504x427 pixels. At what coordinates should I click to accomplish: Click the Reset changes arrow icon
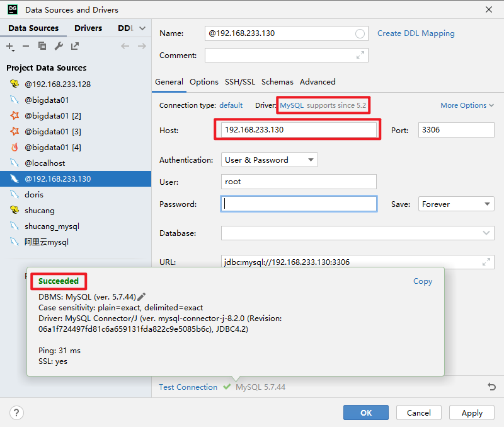click(x=491, y=387)
